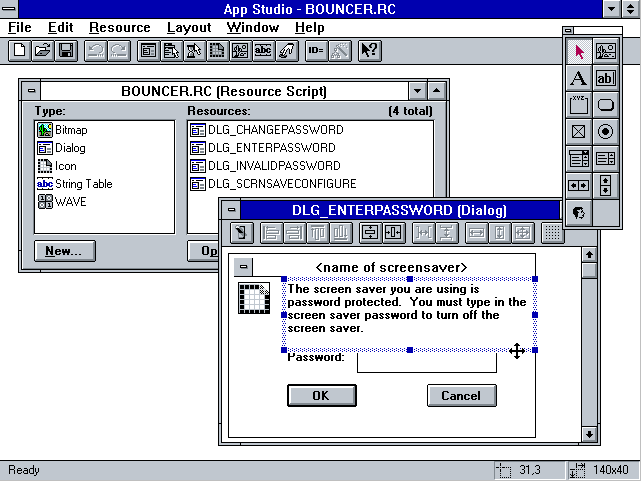641x481 pixels.
Task: Click the Make Same Size icon
Action: [523, 233]
